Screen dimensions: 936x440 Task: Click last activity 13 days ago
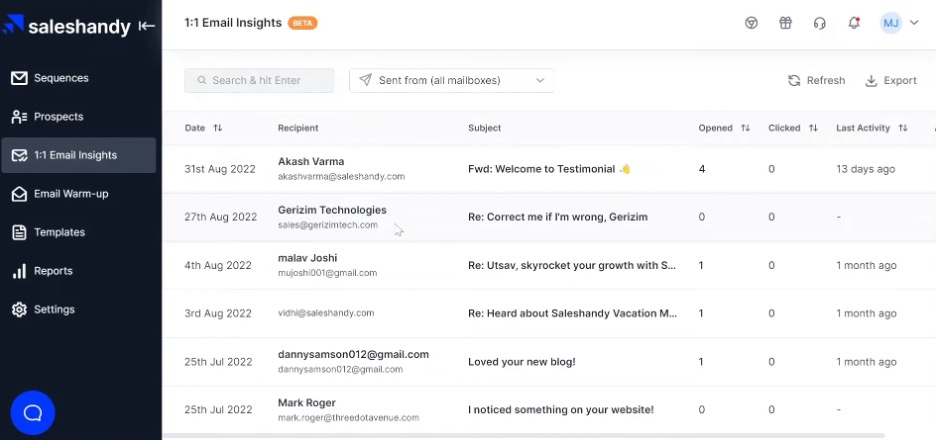point(866,169)
